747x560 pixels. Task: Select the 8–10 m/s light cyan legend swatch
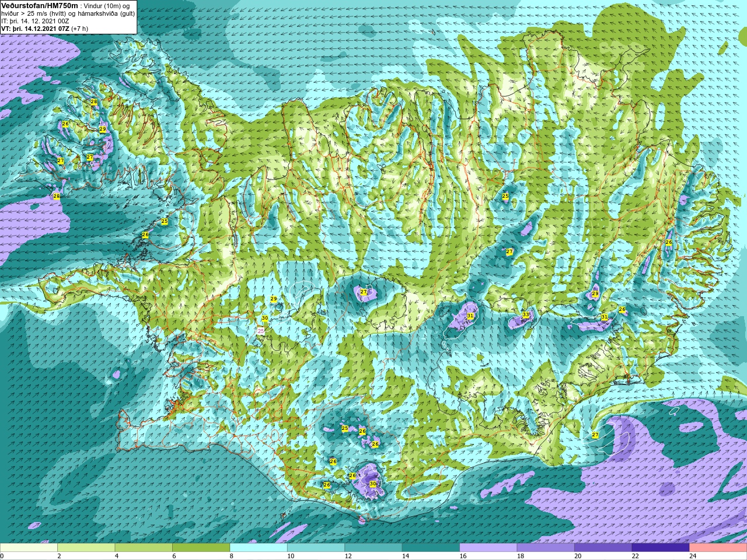click(x=259, y=547)
